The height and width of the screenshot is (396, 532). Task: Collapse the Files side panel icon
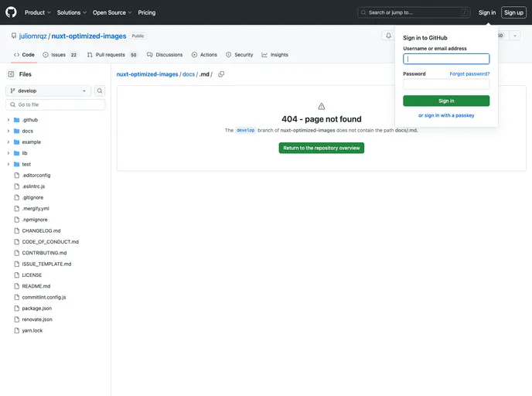coord(11,74)
